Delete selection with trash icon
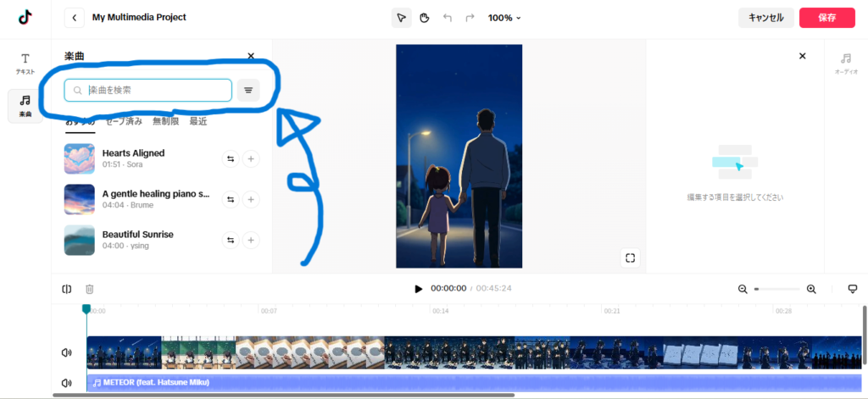This screenshot has width=868, height=399. click(x=89, y=289)
